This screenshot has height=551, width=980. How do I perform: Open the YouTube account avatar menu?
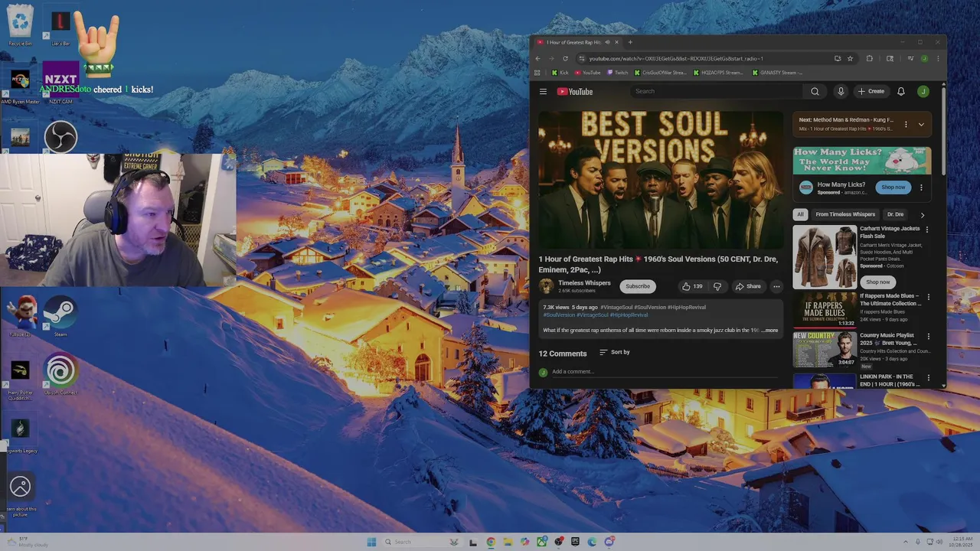coord(923,91)
